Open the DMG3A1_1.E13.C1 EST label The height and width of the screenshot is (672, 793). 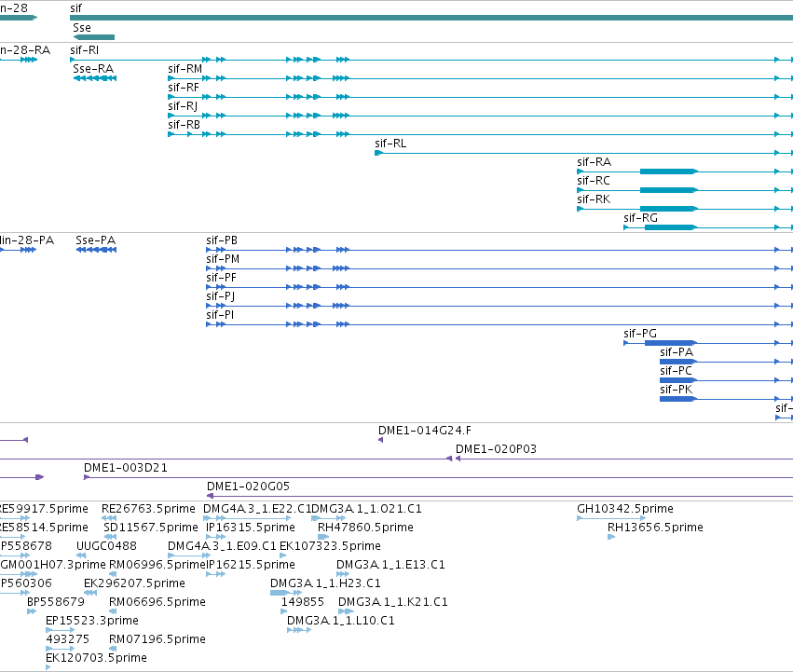coord(390,565)
